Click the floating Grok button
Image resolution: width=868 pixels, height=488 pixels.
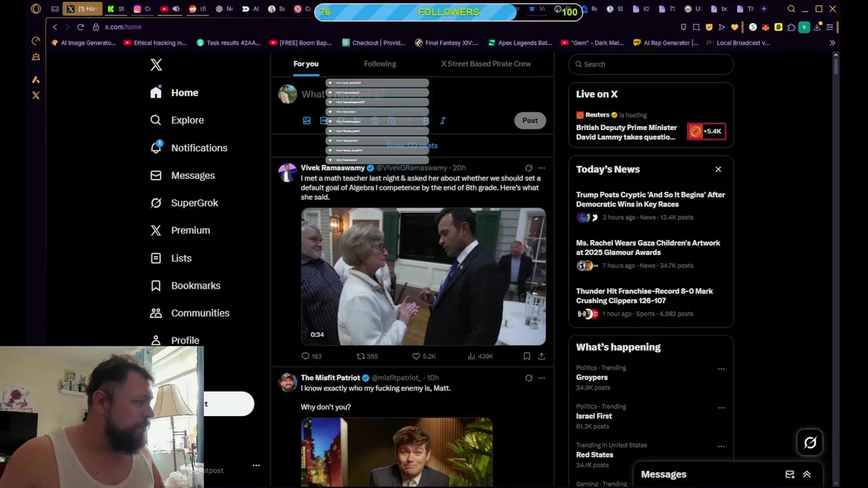coord(810,443)
